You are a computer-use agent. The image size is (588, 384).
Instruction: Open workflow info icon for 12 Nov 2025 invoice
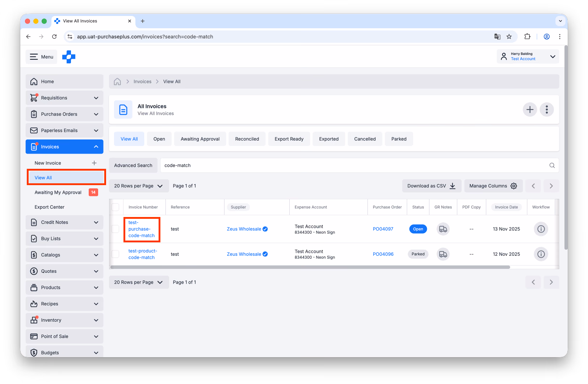click(x=541, y=254)
